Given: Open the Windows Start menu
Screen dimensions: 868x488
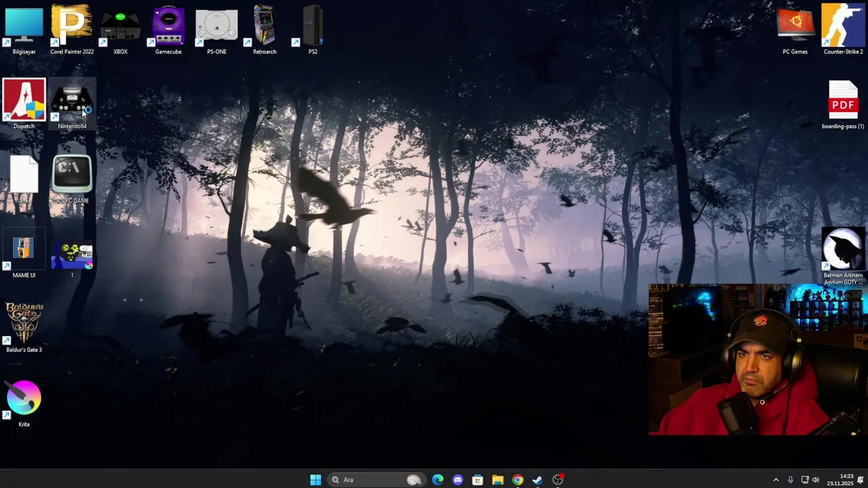Looking at the screenshot, I should (315, 480).
